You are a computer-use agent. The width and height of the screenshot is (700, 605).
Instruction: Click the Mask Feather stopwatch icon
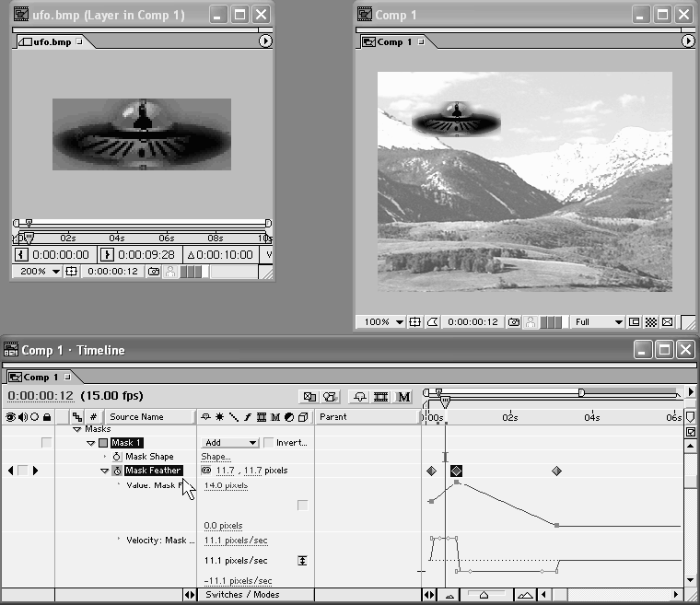[x=118, y=471]
